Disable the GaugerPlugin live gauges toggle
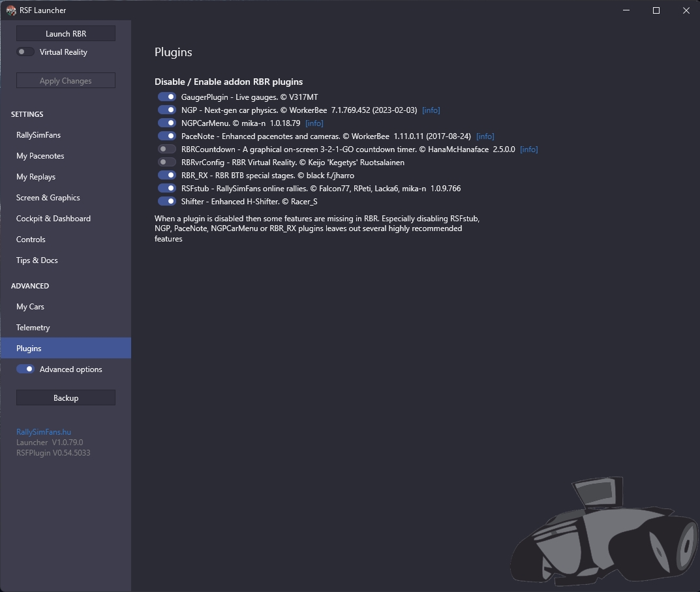 [167, 97]
